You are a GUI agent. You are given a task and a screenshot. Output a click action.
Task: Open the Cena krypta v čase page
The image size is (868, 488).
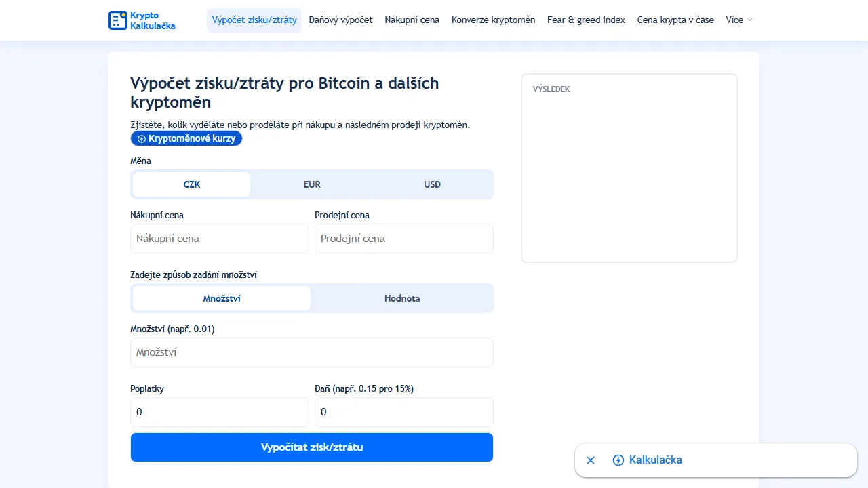tap(675, 20)
